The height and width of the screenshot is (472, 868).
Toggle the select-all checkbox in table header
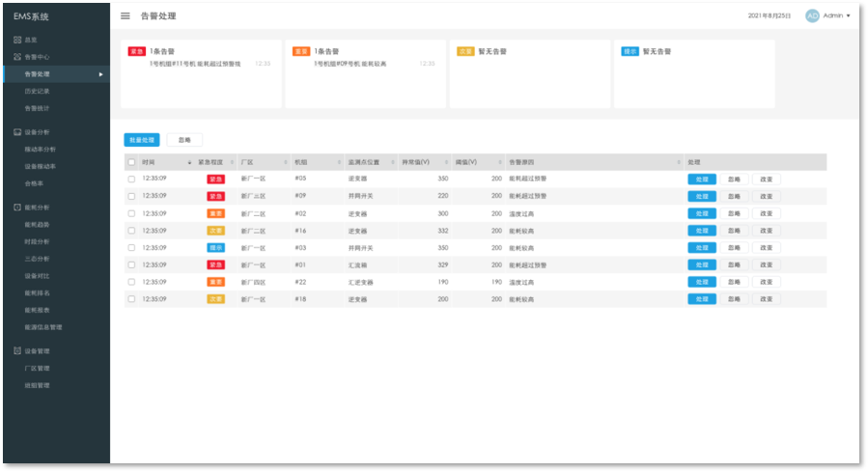pos(131,162)
